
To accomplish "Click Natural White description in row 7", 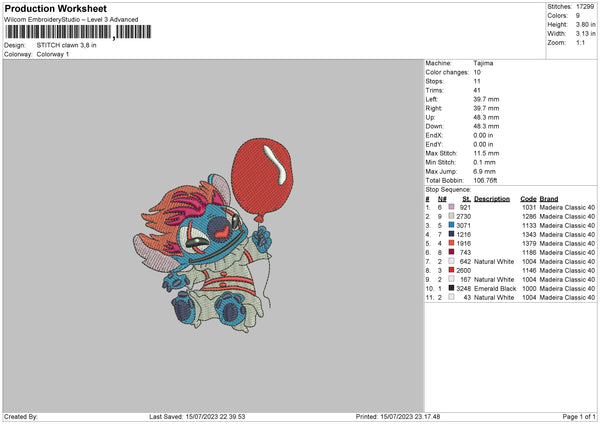I will click(494, 261).
